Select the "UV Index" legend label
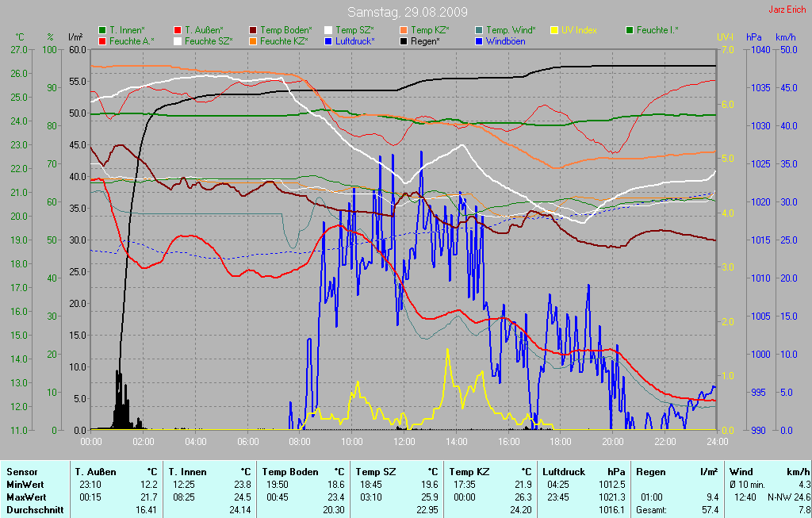 click(579, 31)
